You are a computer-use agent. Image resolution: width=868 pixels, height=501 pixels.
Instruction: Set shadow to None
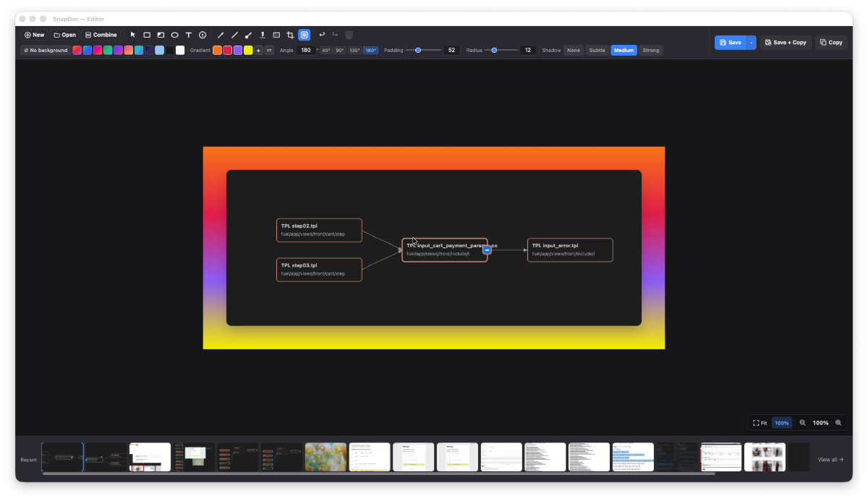click(574, 50)
